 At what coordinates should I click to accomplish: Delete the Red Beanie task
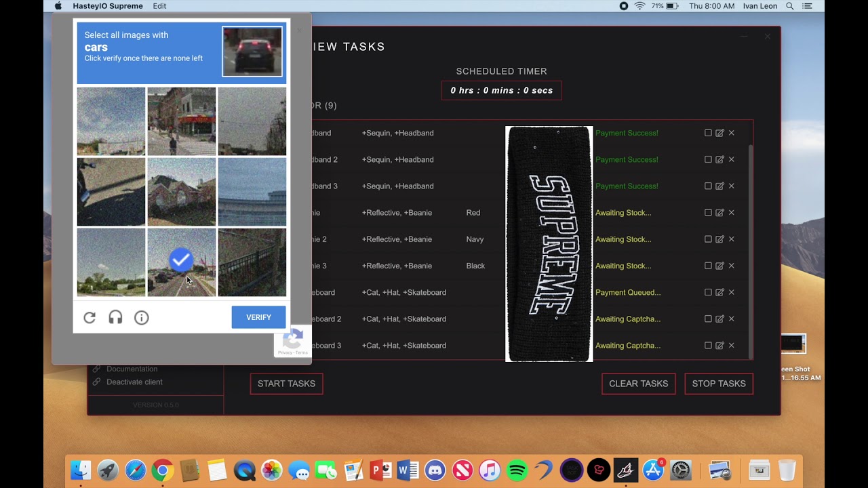click(x=731, y=212)
